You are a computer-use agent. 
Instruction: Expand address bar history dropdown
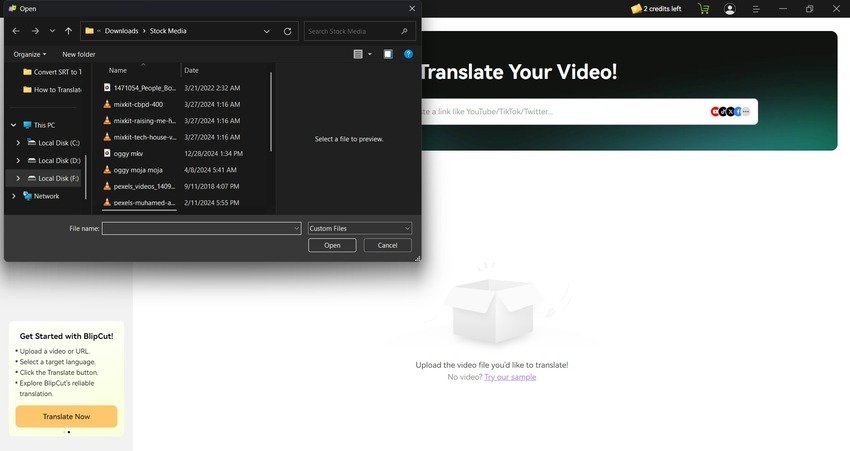click(x=267, y=31)
